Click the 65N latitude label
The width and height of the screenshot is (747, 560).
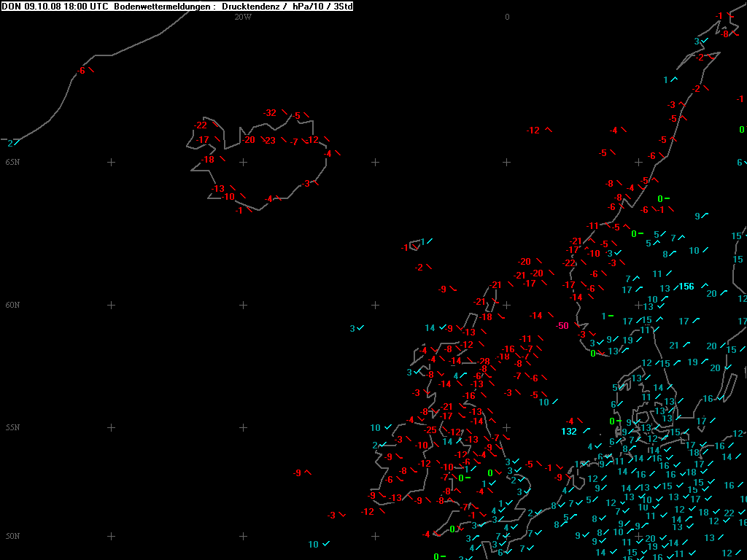[x=12, y=161]
